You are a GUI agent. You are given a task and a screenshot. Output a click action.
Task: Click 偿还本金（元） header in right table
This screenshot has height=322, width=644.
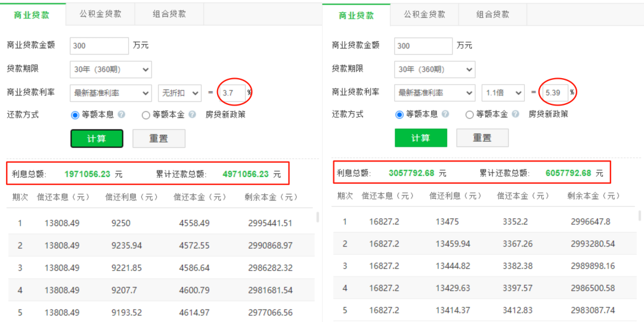tap(524, 196)
